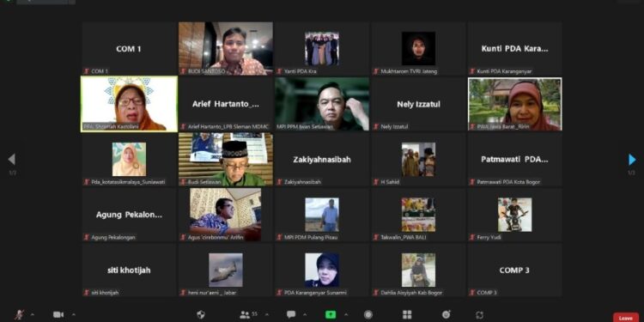This screenshot has height=322, width=644.
Task: Click large 'Nely Izzatul' tile name
Action: click(418, 104)
